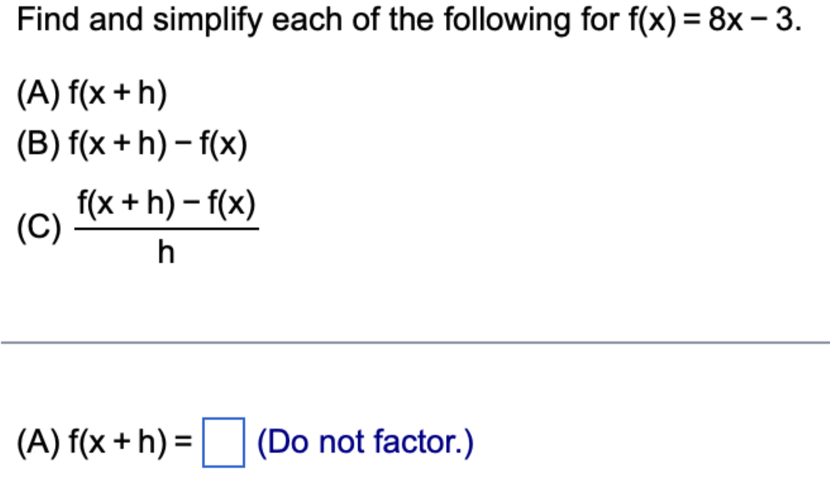Click the white area below the answer row
The image size is (830, 504).
[415, 490]
